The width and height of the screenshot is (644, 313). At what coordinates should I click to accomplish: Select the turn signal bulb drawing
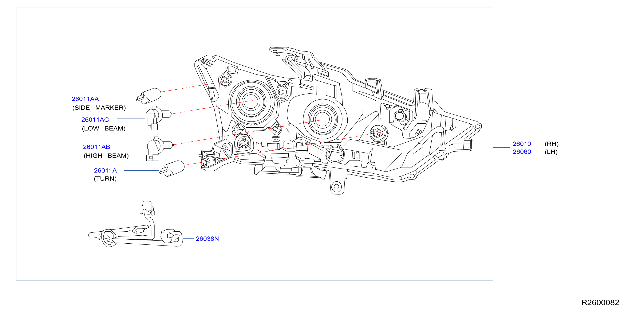[172, 169]
